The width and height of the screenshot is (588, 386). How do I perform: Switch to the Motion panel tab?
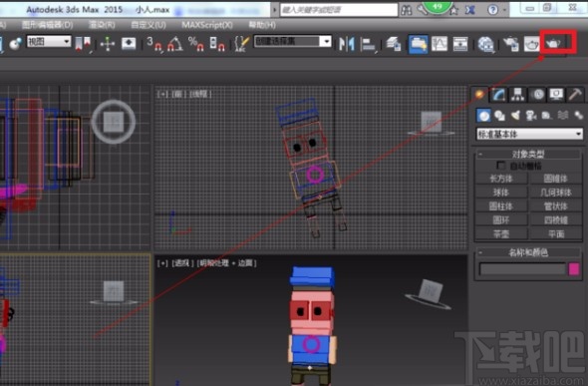click(537, 95)
